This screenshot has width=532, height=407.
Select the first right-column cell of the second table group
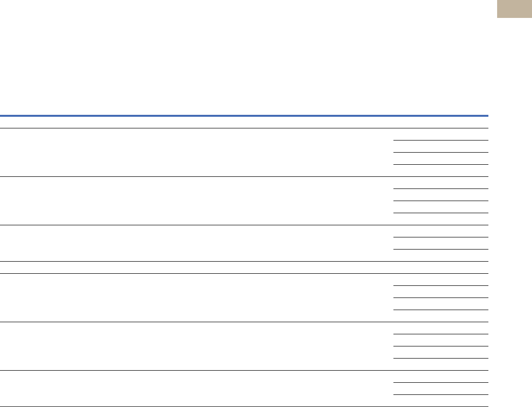pyautogui.click(x=440, y=183)
